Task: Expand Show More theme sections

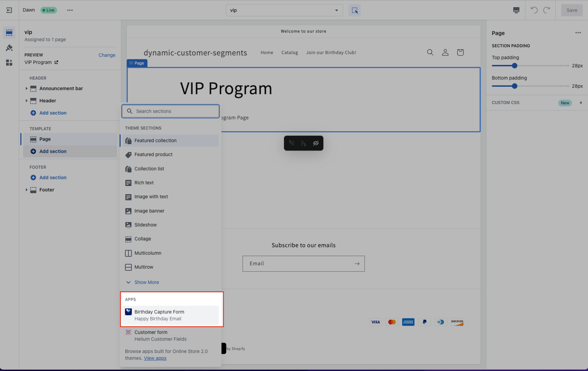Action: pyautogui.click(x=146, y=282)
